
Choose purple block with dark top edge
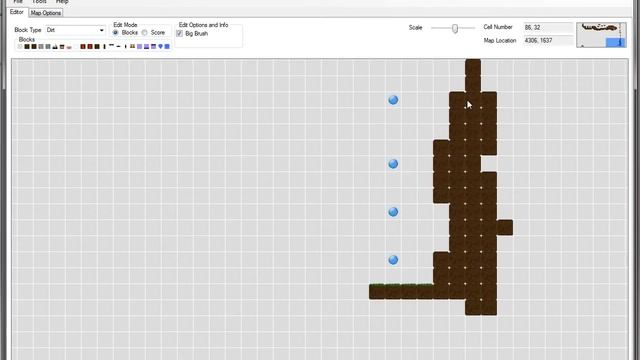point(153,47)
